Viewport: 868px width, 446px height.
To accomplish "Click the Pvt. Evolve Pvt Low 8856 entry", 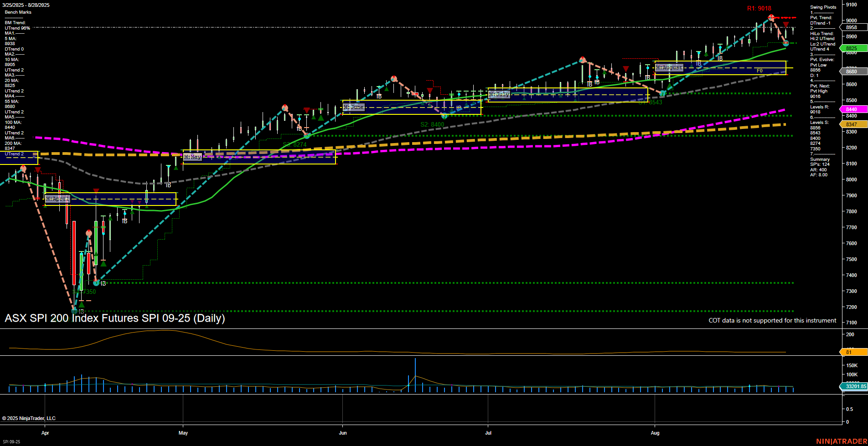I will tap(822, 65).
